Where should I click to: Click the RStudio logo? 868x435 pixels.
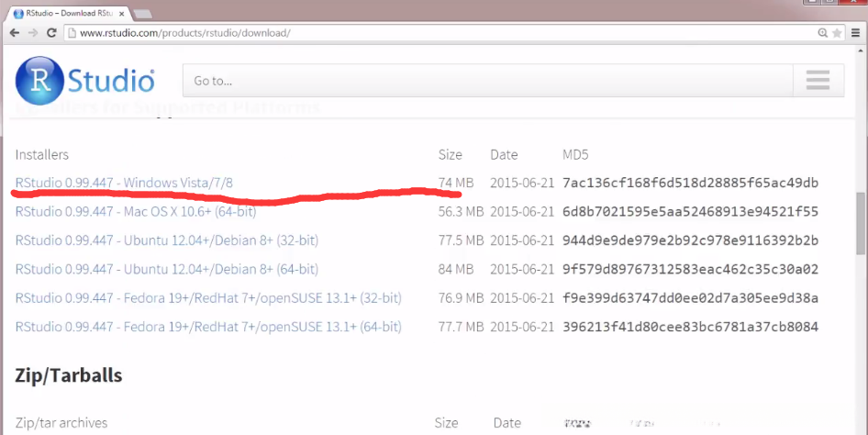coord(84,80)
